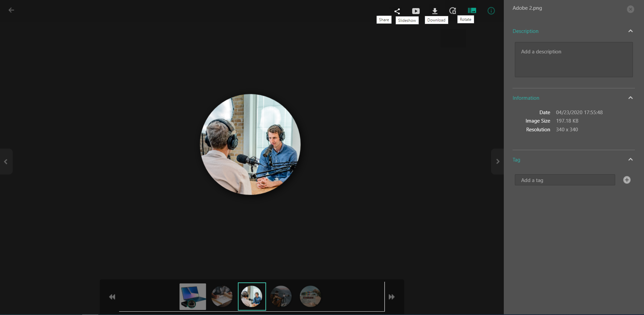Viewport: 644px width, 315px height.
Task: Click the Share icon
Action: (397, 11)
